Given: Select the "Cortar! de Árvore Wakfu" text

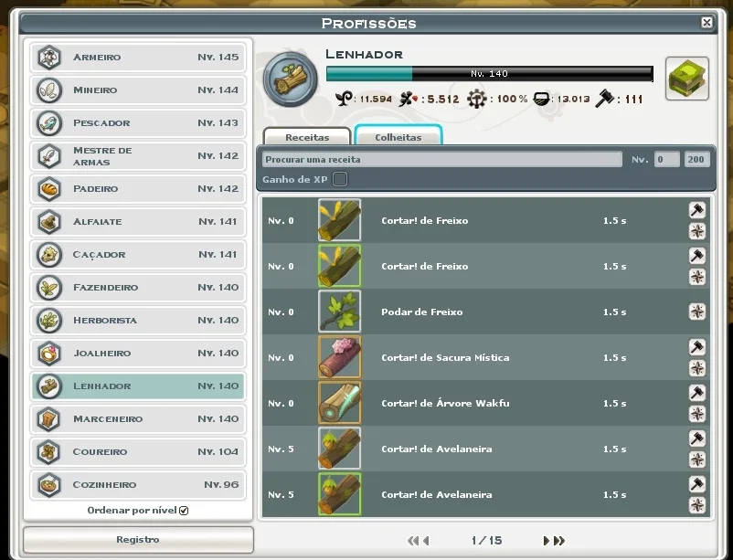Looking at the screenshot, I should point(445,403).
